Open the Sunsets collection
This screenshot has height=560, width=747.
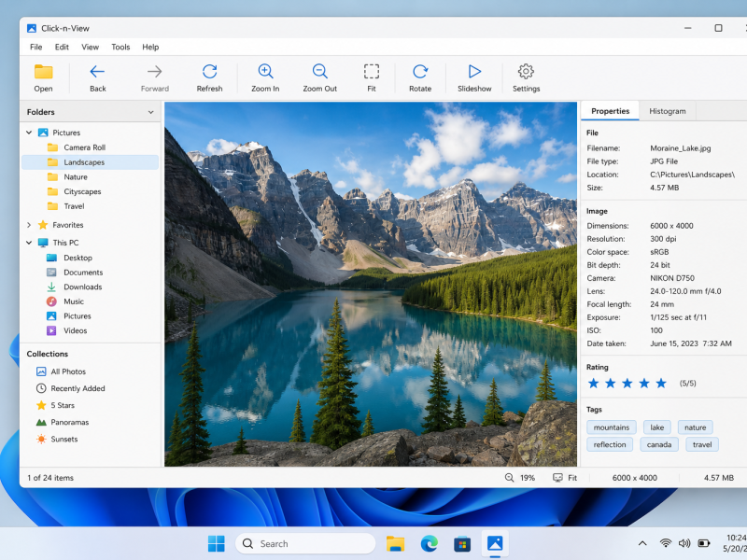pos(57,439)
